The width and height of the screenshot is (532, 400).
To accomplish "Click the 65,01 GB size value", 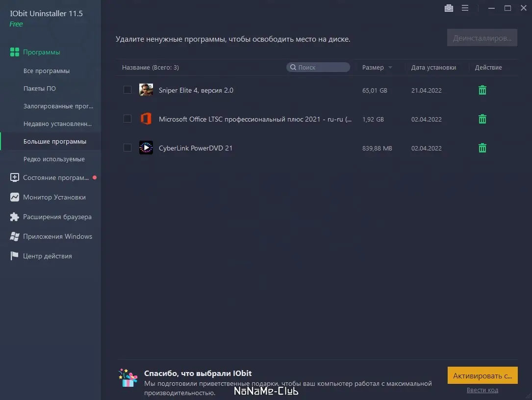I will click(375, 91).
